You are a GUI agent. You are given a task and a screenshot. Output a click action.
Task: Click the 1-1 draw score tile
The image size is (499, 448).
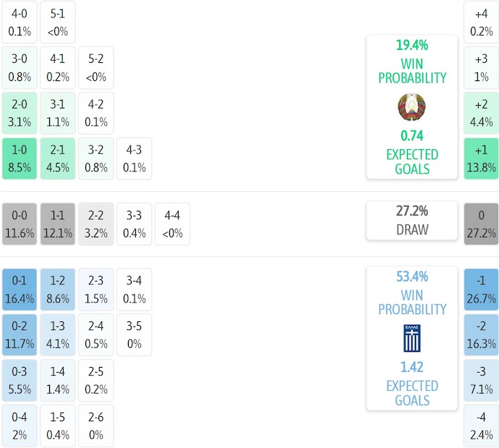coord(58,224)
